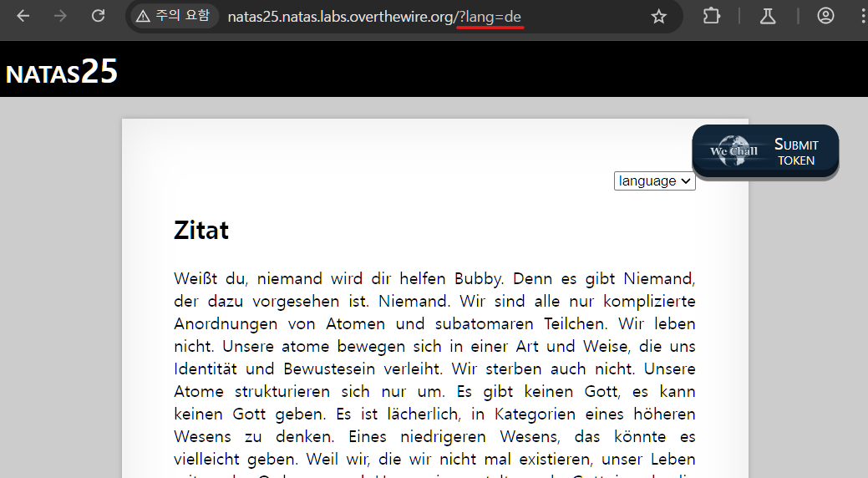
Task: Click the browser back arrow
Action: (23, 16)
